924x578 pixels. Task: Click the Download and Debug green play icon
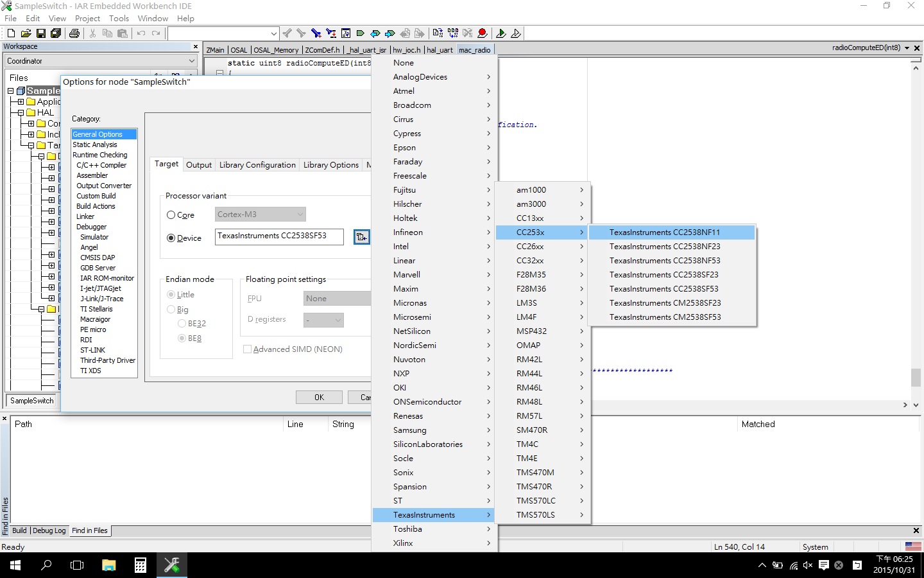[x=501, y=33]
